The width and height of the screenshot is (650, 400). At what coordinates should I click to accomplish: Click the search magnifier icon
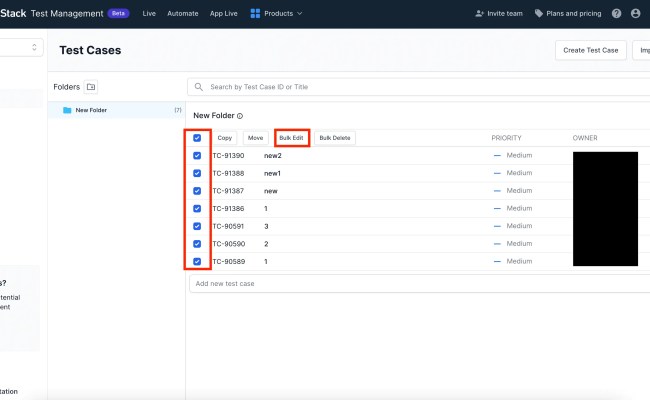pyautogui.click(x=199, y=87)
